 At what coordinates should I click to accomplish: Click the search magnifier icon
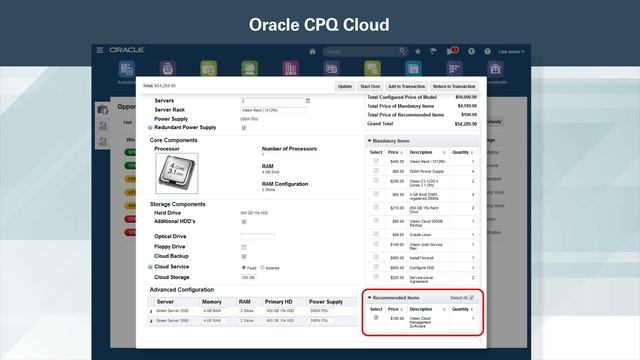(x=402, y=51)
